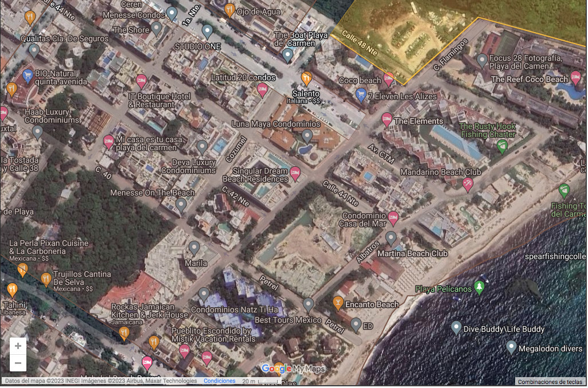Open the Condiciones link
The width and height of the screenshot is (588, 388).
pyautogui.click(x=219, y=381)
